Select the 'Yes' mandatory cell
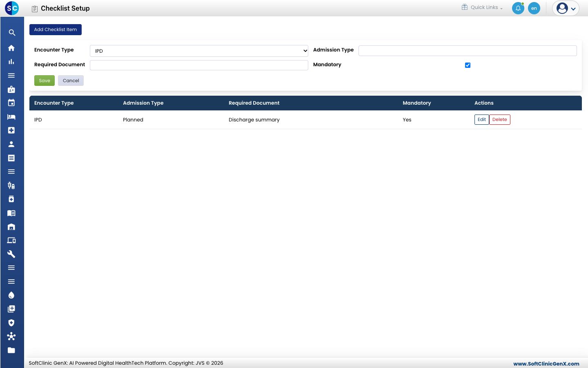Image resolution: width=588 pixels, height=368 pixels. pos(407,120)
